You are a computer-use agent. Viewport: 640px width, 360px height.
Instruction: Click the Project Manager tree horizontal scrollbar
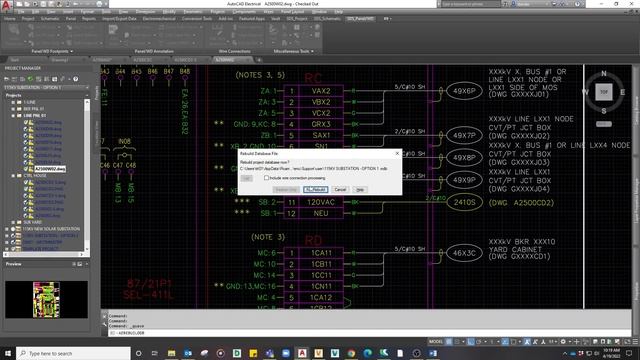click(44, 254)
